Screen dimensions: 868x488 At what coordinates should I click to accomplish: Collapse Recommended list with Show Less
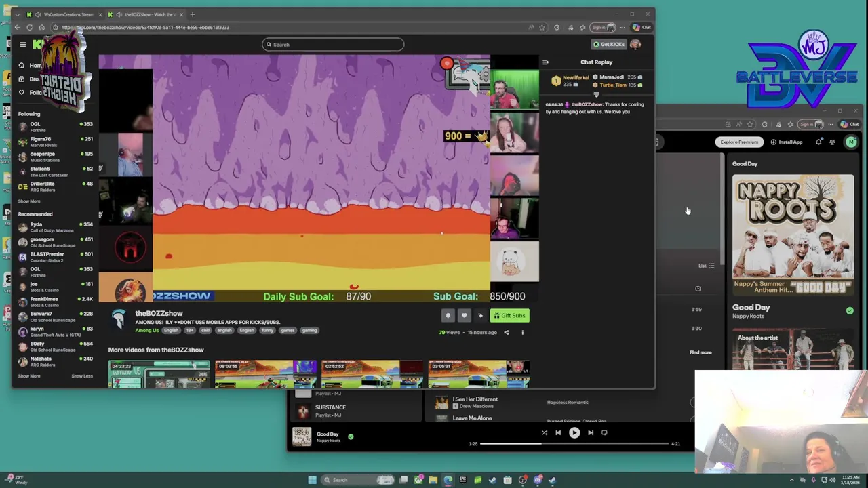pos(82,376)
